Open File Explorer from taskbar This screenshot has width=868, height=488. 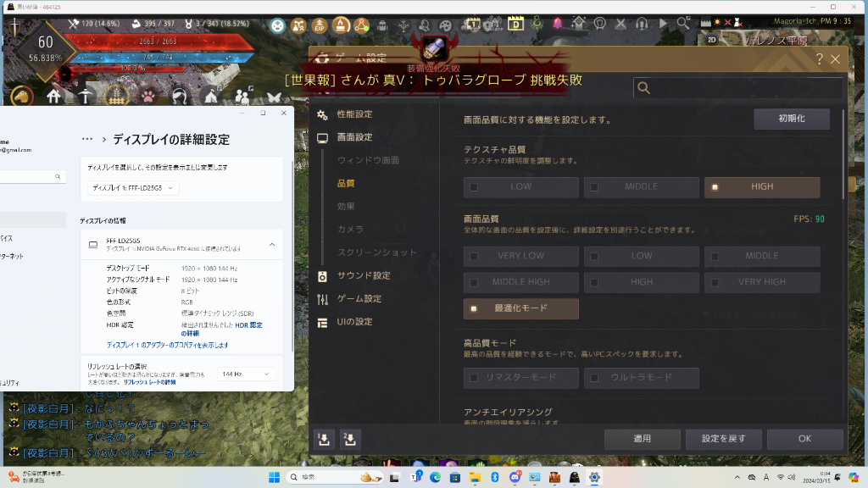(x=475, y=478)
